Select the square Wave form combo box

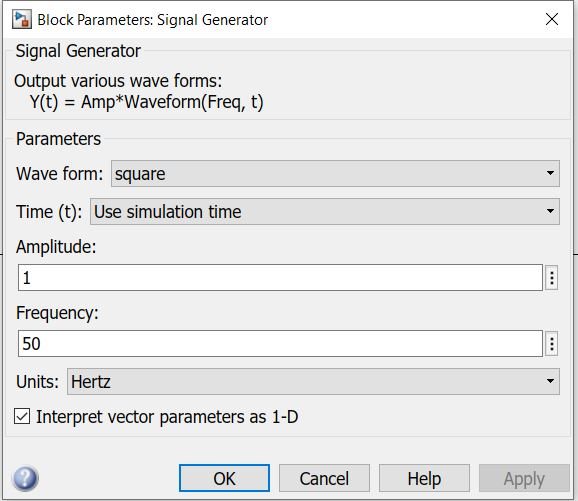click(335, 173)
